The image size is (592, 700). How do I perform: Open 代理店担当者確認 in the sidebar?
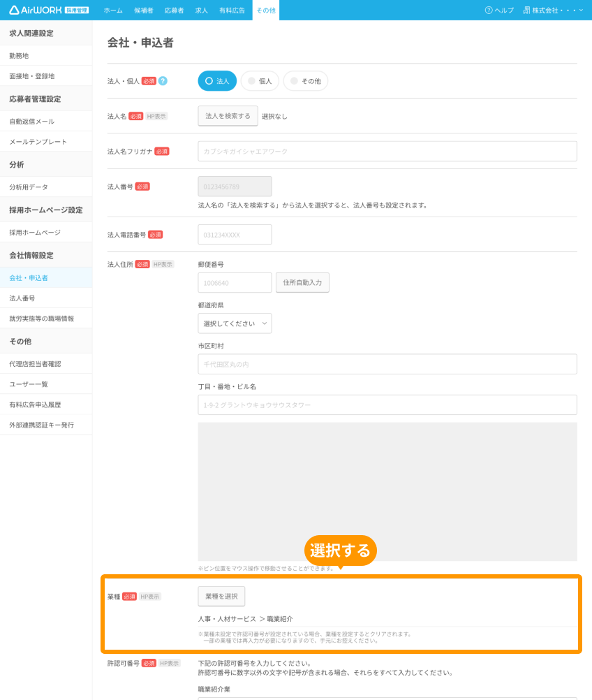tap(46, 364)
